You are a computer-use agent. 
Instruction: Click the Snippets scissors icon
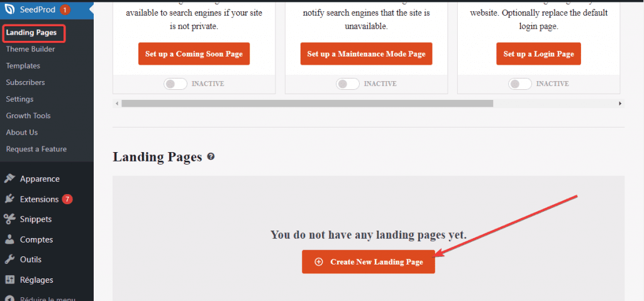[9, 219]
